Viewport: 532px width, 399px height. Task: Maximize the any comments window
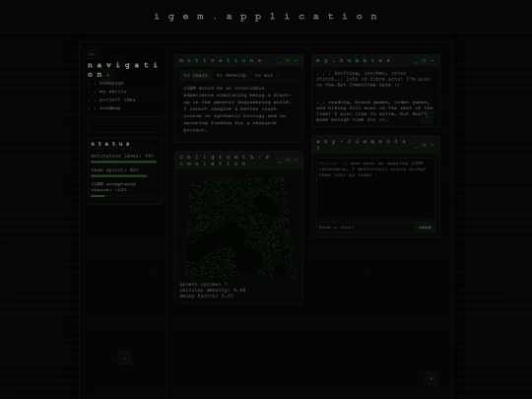(x=424, y=145)
